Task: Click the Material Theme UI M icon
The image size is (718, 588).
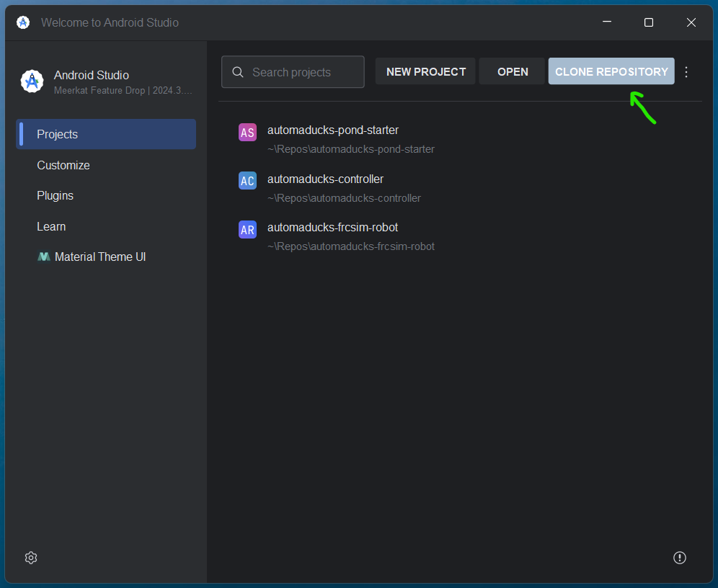Action: [43, 257]
